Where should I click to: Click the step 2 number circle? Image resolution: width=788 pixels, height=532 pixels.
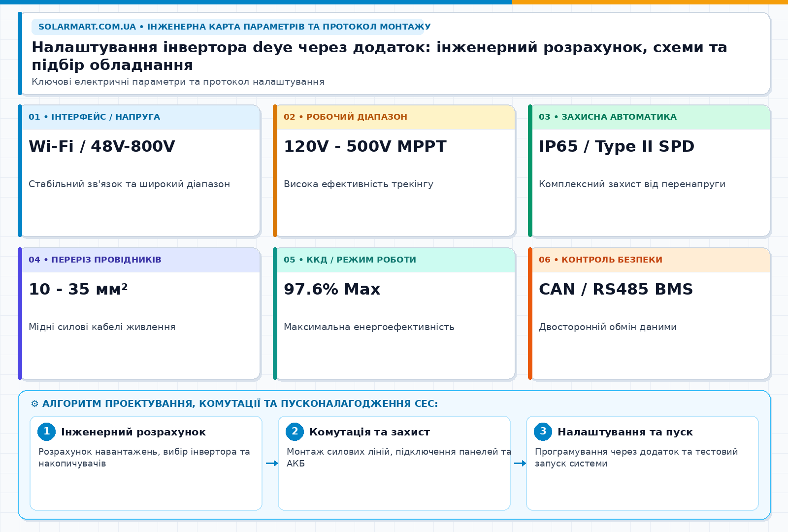tap(295, 432)
